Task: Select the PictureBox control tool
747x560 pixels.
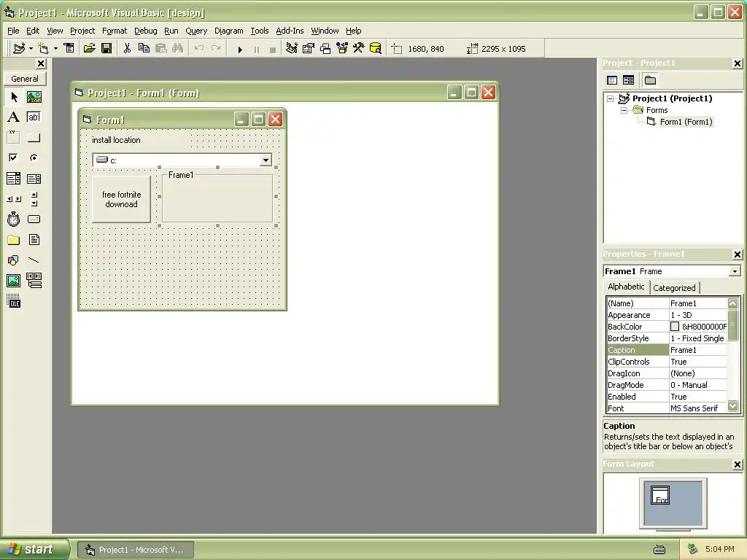Action: click(x=34, y=97)
